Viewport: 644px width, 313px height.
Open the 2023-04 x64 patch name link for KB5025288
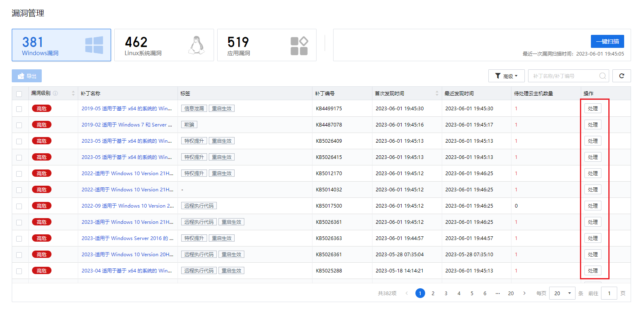pos(127,271)
